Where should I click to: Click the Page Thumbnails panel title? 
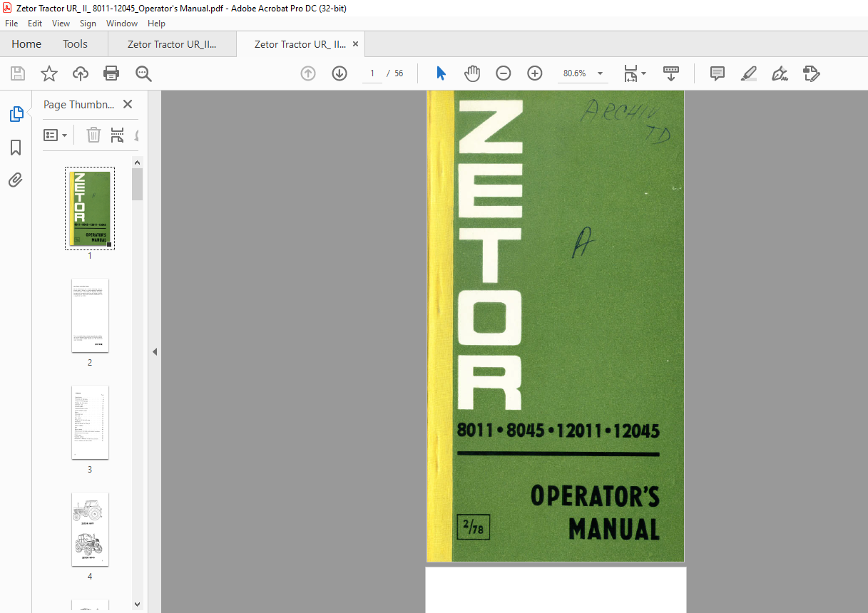point(78,104)
